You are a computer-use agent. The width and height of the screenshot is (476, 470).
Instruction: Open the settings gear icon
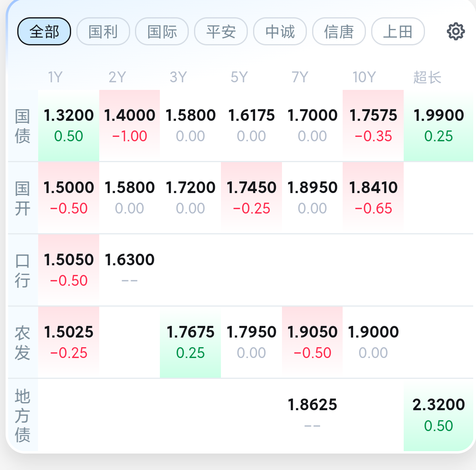456,31
